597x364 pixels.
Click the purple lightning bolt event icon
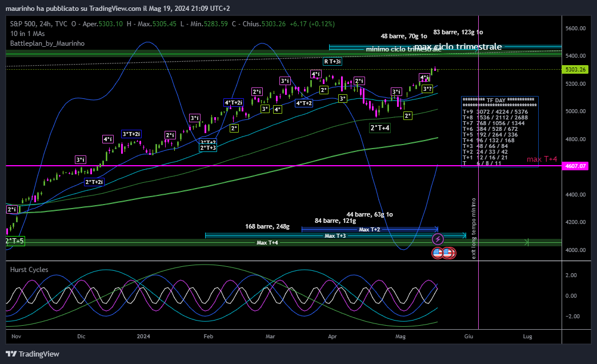click(438, 239)
